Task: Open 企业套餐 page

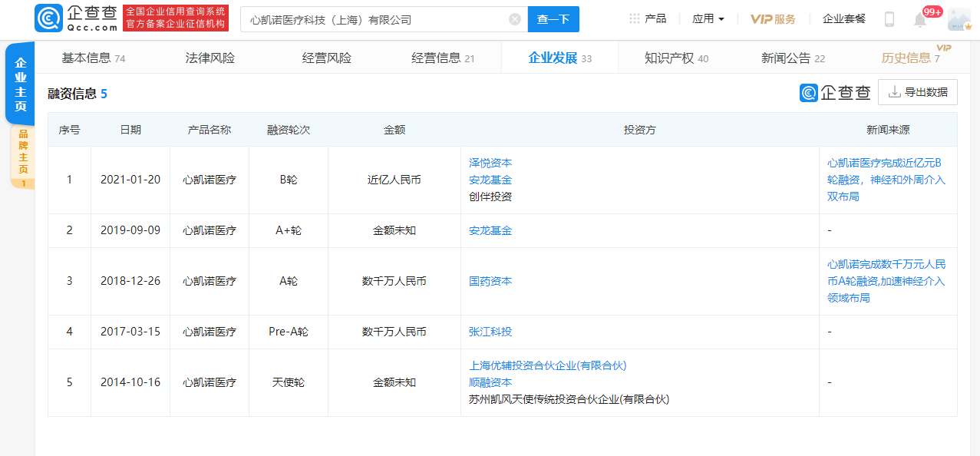Action: (844, 18)
